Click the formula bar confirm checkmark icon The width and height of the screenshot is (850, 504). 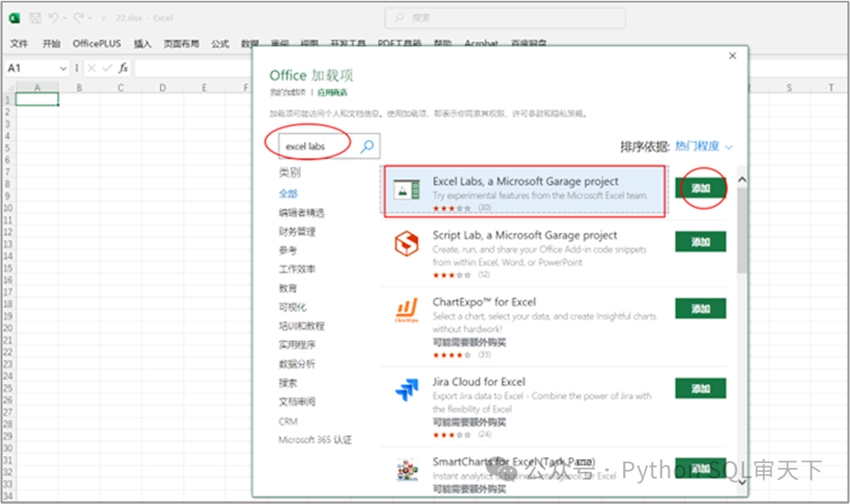click(107, 68)
